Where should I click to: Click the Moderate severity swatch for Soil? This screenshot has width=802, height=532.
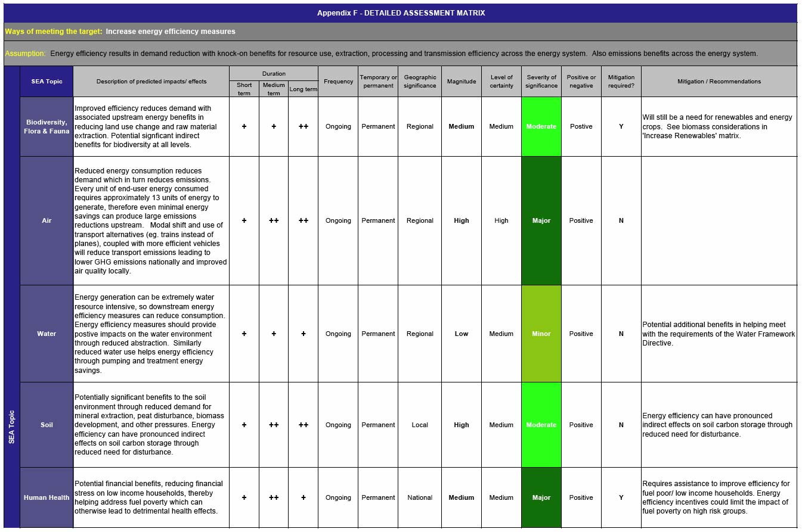(x=541, y=425)
